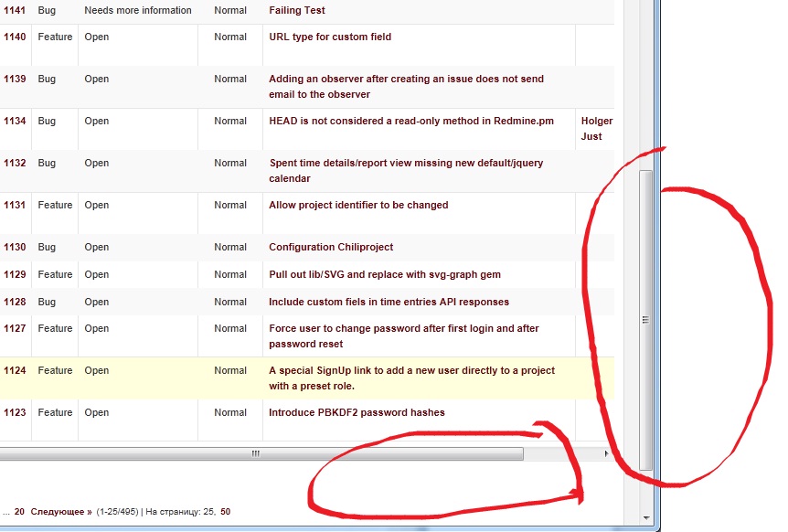Click the 'Bug' tracker cell of issue 1128
The image size is (788, 532).
47,302
